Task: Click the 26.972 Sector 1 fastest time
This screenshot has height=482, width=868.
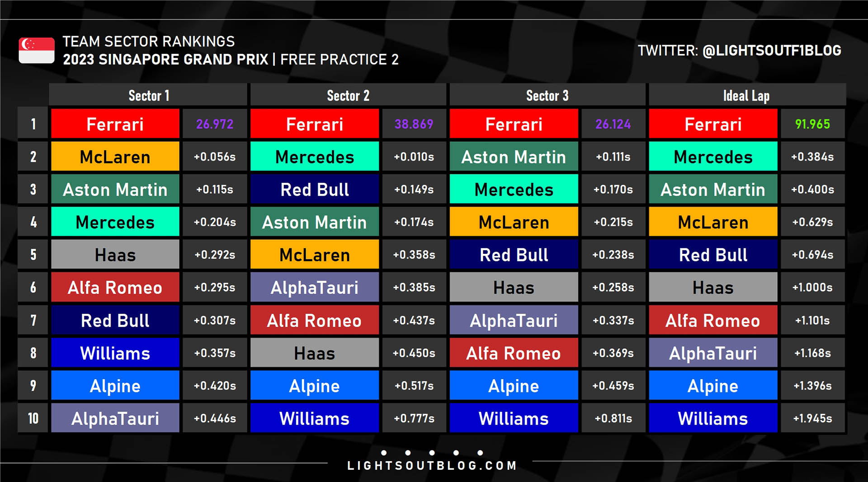Action: [x=215, y=124]
